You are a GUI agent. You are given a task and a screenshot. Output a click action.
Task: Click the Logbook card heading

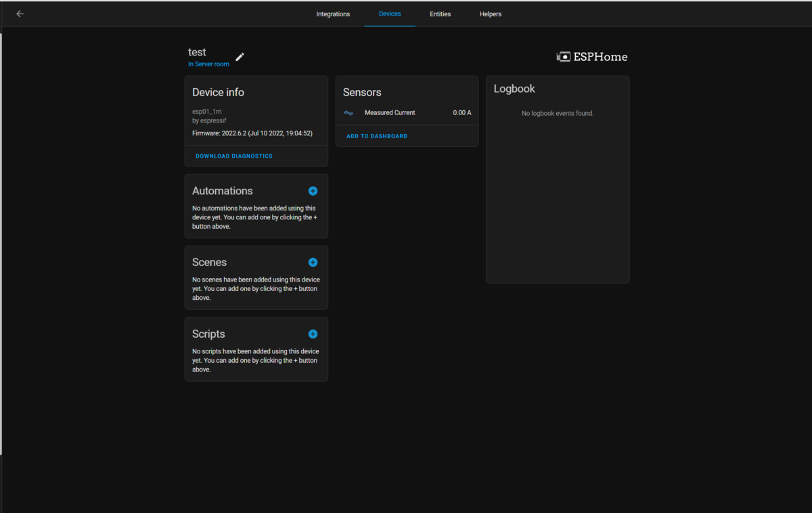pyautogui.click(x=514, y=89)
